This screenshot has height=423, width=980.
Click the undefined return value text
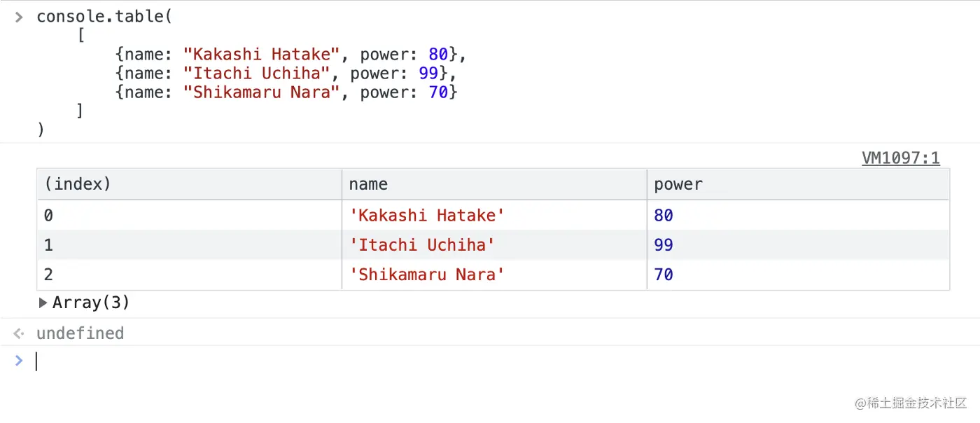pyautogui.click(x=80, y=333)
